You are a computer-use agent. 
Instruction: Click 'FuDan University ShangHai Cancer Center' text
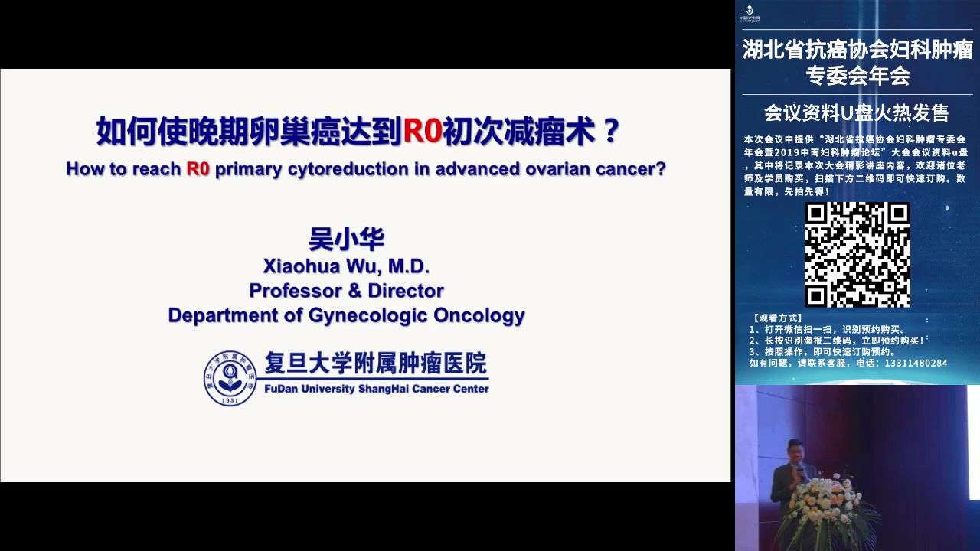coord(376,389)
